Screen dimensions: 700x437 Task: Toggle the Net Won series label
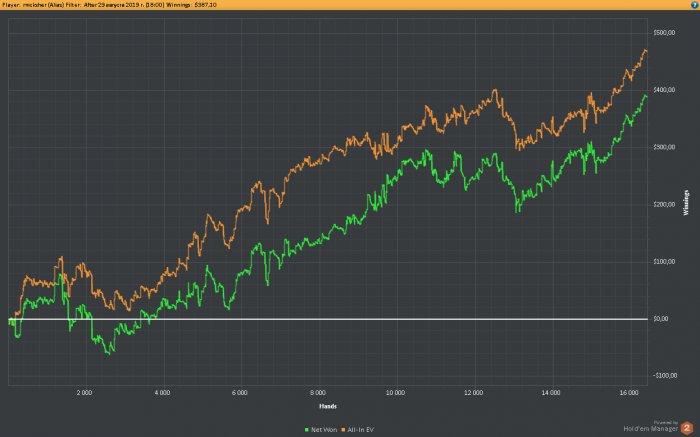[324, 430]
